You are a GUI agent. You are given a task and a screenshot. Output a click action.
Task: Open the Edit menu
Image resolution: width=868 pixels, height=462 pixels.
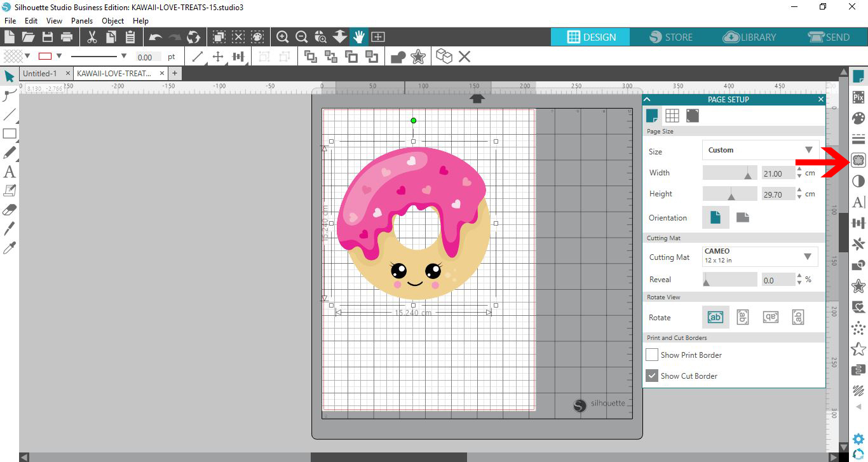click(x=31, y=21)
